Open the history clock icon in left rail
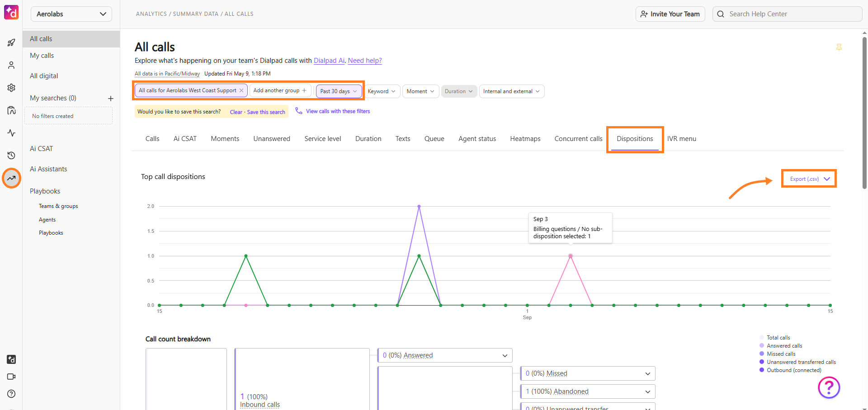The height and width of the screenshot is (410, 868). tap(11, 156)
